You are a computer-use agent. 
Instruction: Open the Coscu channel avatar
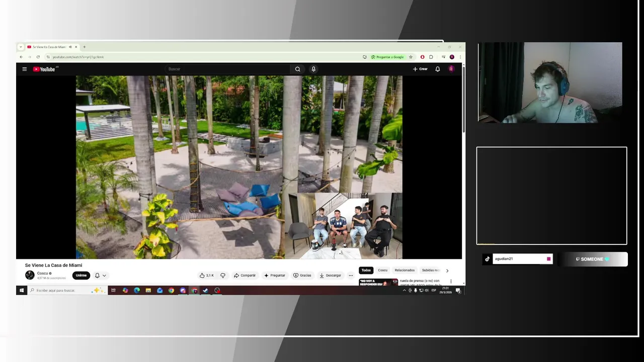click(30, 275)
